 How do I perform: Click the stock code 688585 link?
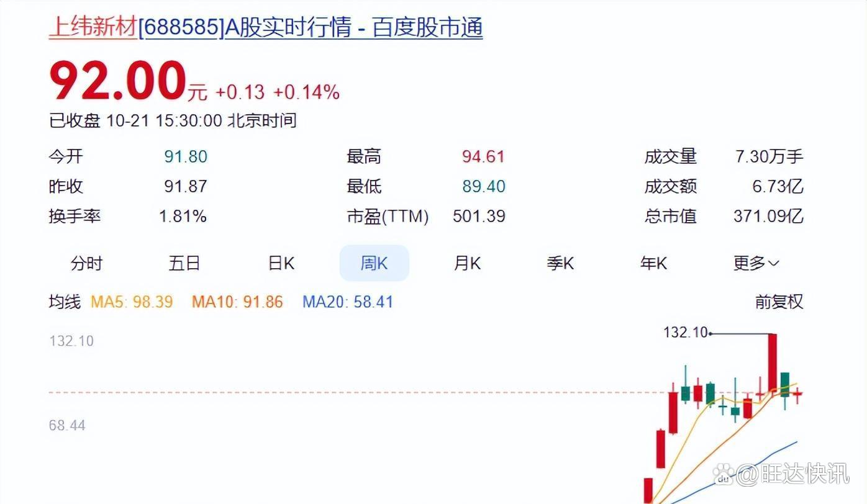[179, 27]
